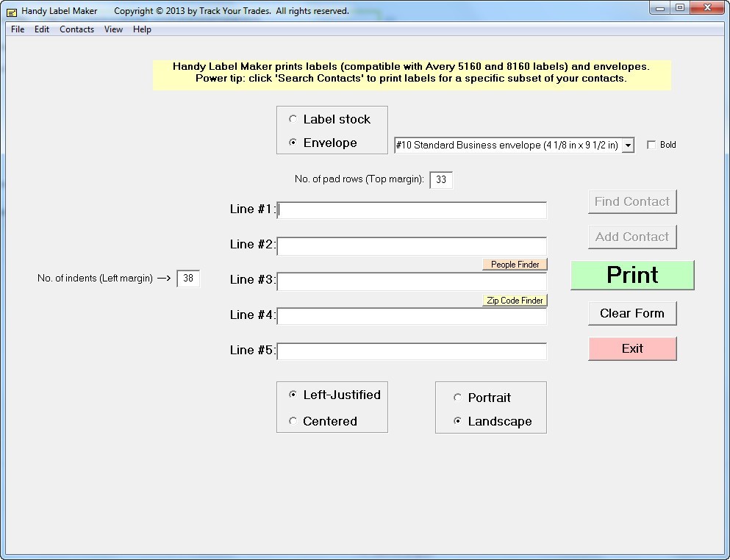Select Label stock output mode
The width and height of the screenshot is (730, 560).
coord(293,118)
